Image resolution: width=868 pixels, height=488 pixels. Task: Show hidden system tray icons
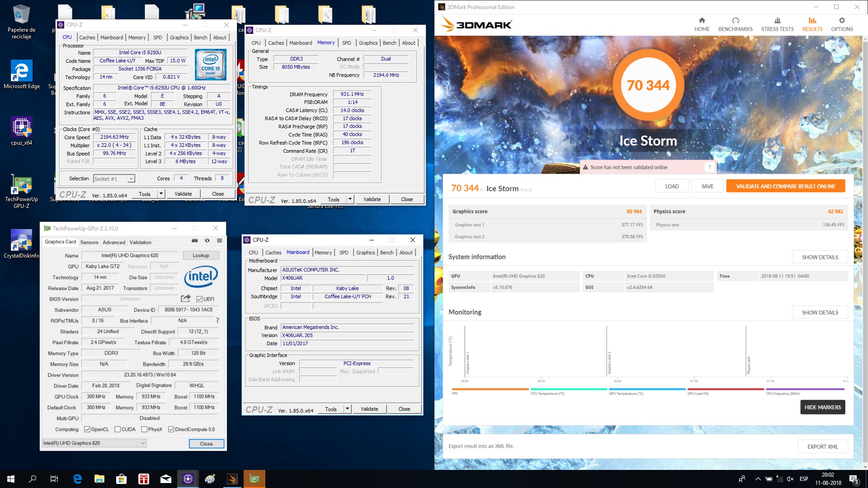tap(758, 479)
